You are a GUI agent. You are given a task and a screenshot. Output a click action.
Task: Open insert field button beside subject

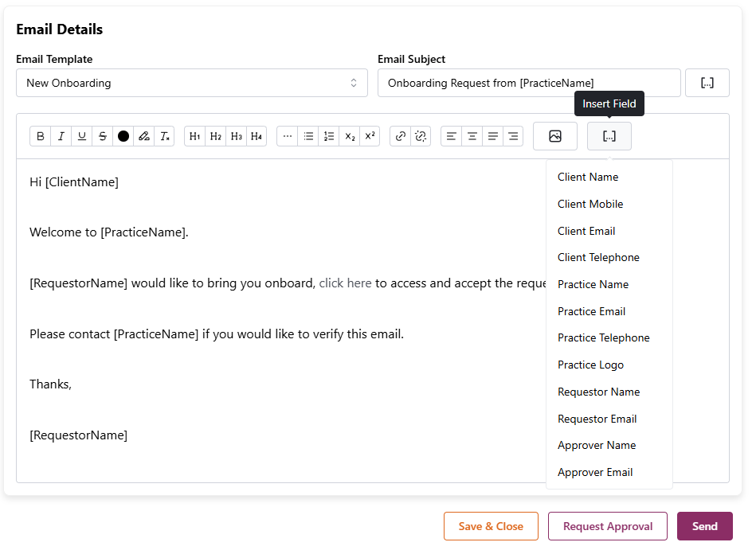[x=707, y=83]
